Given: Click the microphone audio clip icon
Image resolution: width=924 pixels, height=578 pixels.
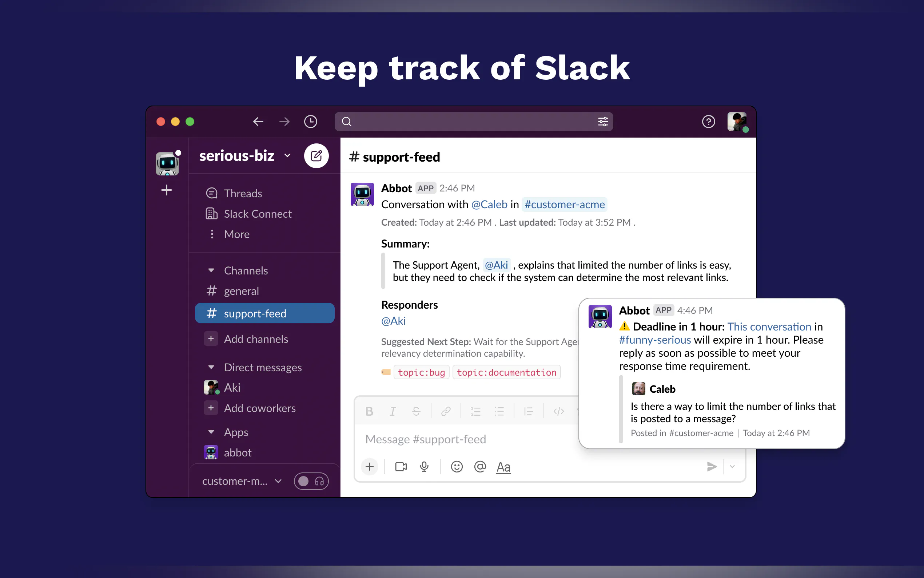Looking at the screenshot, I should coord(424,467).
